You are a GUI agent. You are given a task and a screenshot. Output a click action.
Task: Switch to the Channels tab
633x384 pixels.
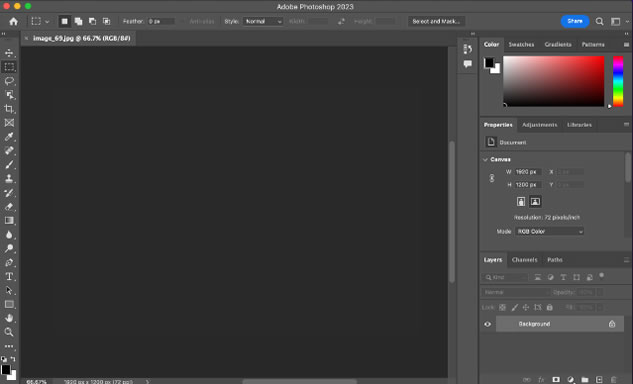(x=524, y=260)
